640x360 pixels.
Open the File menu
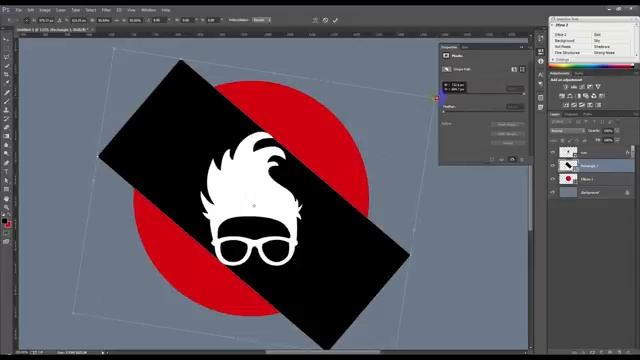click(x=18, y=10)
